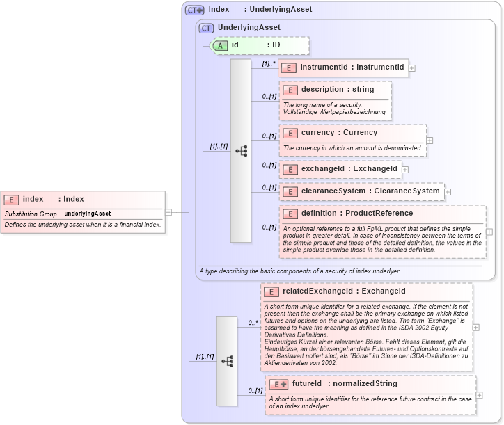Click the [1]..* cardinality of instrumentId
Screen dimensions: 504x425
tap(269, 63)
